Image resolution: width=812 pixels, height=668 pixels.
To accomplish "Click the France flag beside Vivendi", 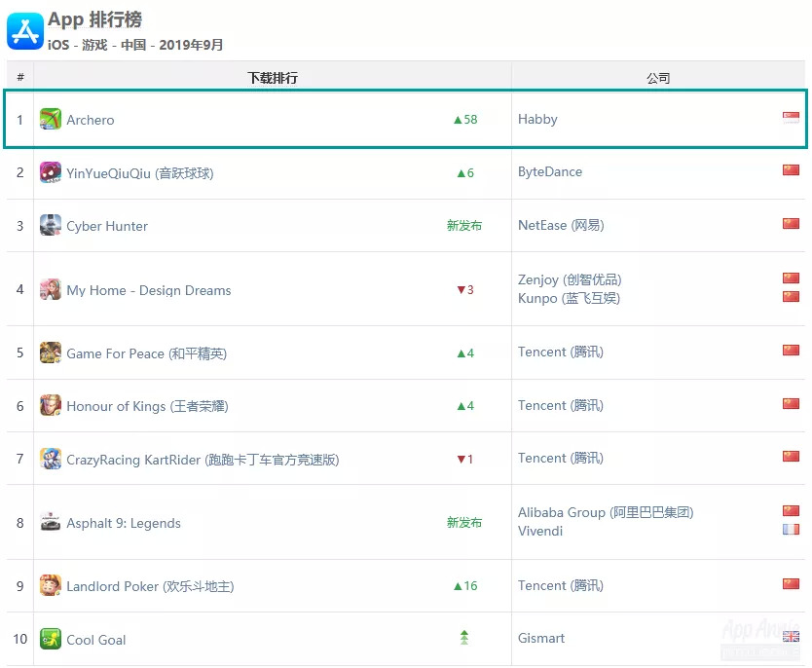I will pos(791,529).
